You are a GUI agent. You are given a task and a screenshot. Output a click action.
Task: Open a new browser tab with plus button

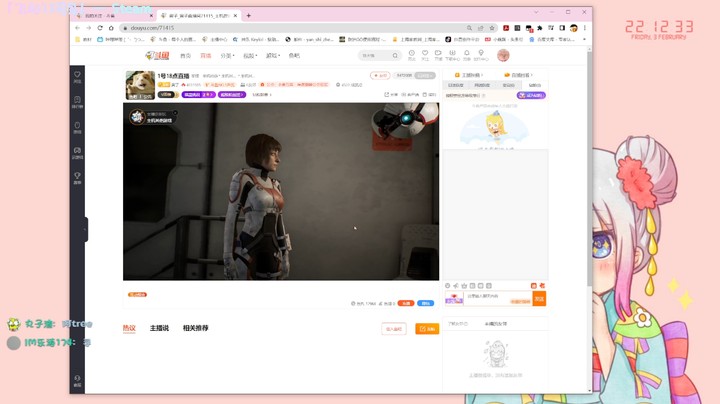pos(248,16)
